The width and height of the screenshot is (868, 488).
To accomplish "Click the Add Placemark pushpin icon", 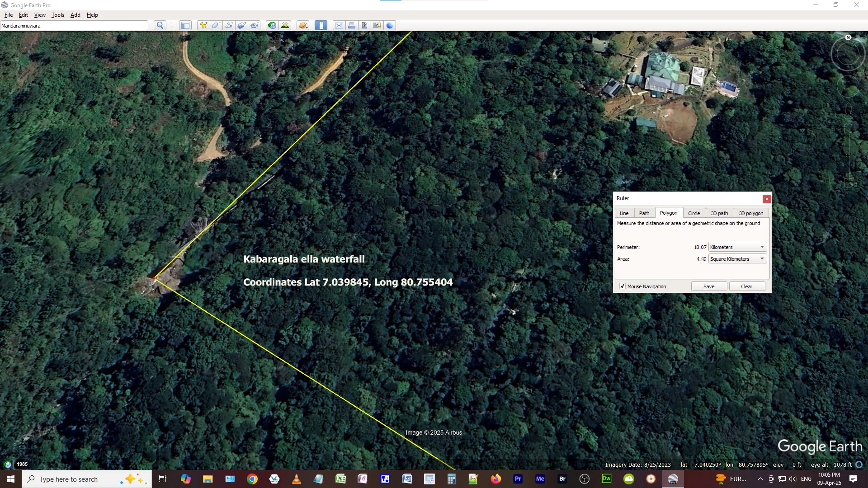I will point(203,25).
